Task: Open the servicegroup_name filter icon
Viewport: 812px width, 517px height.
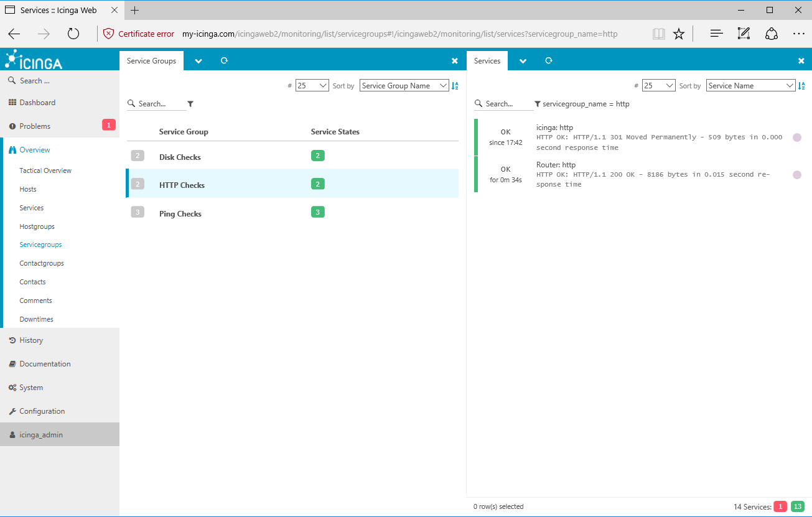Action: [537, 104]
